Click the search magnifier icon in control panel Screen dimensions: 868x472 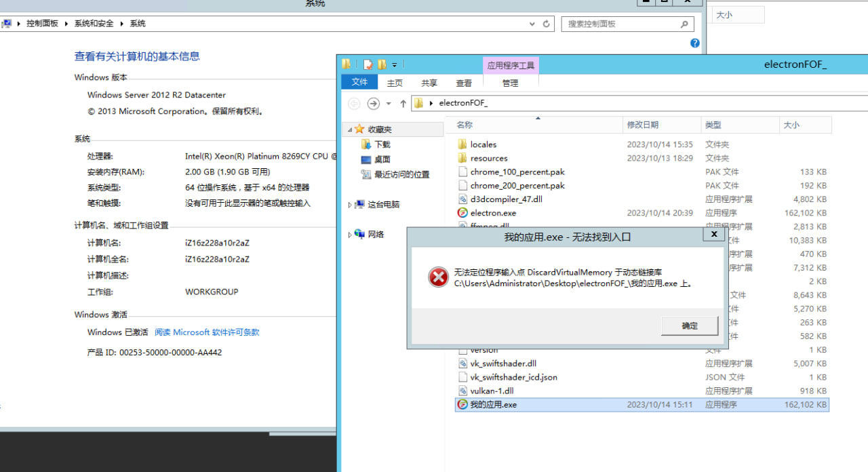click(684, 24)
